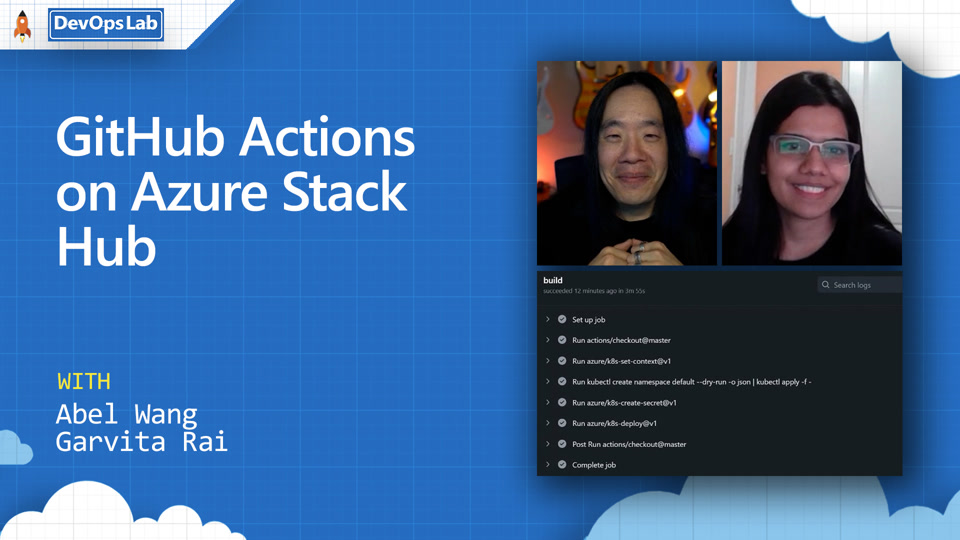This screenshot has width=960, height=540.
Task: Click the 'Run azure/k8s-set-context@v1' label
Action: (x=621, y=361)
